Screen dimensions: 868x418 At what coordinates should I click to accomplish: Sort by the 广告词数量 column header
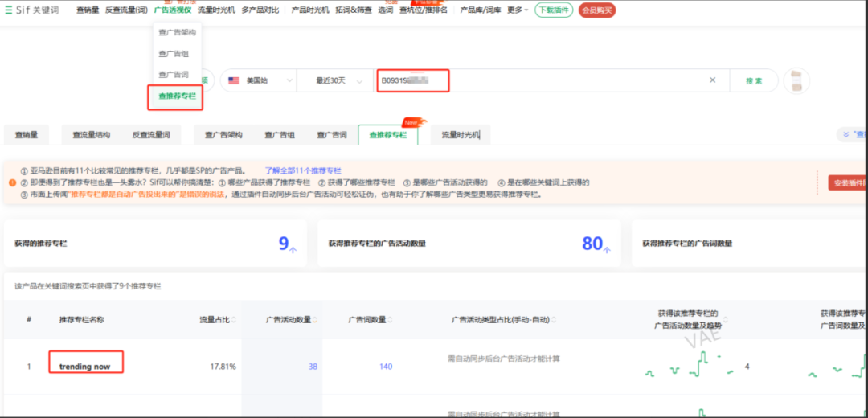pyautogui.click(x=369, y=319)
